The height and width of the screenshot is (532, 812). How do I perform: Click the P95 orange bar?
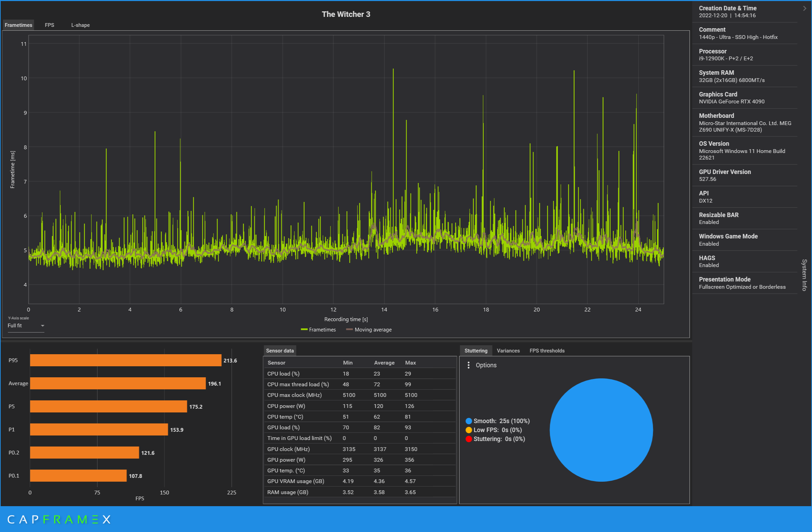click(126, 360)
